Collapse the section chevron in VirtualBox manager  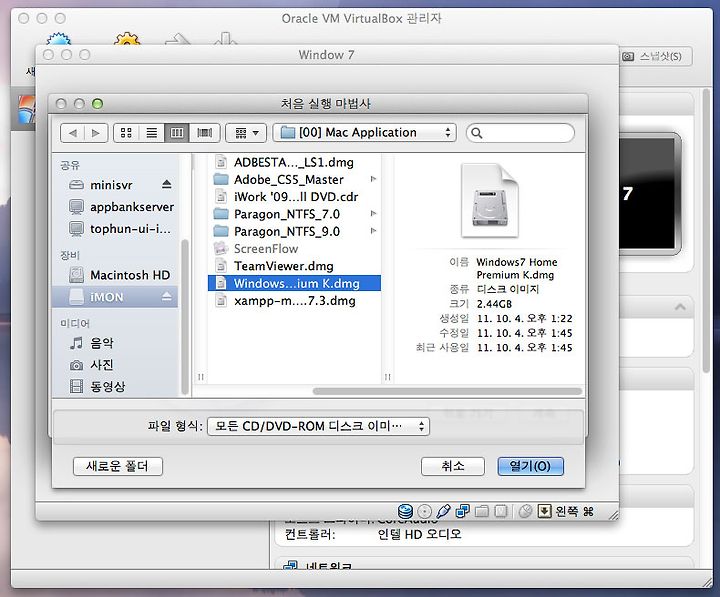[681, 307]
